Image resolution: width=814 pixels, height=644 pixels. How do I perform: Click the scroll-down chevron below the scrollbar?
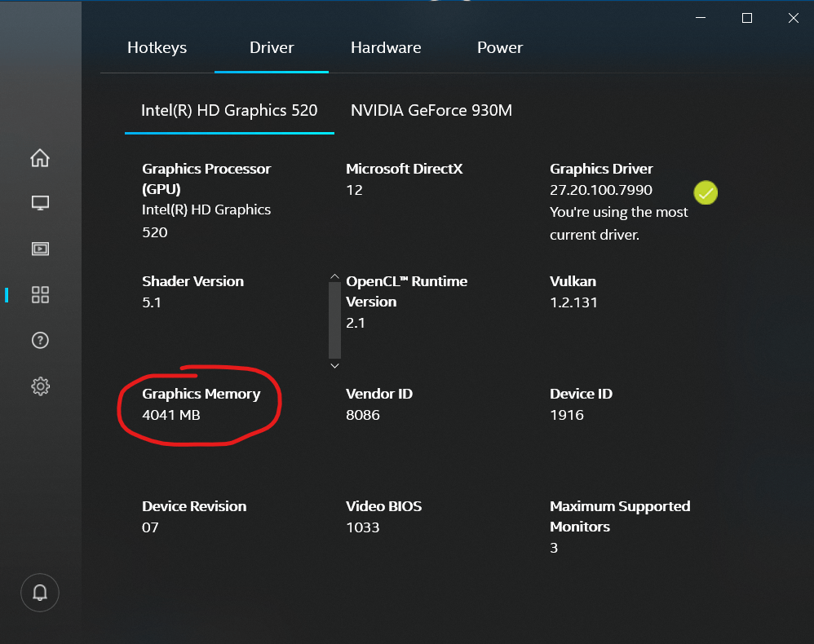(x=334, y=366)
